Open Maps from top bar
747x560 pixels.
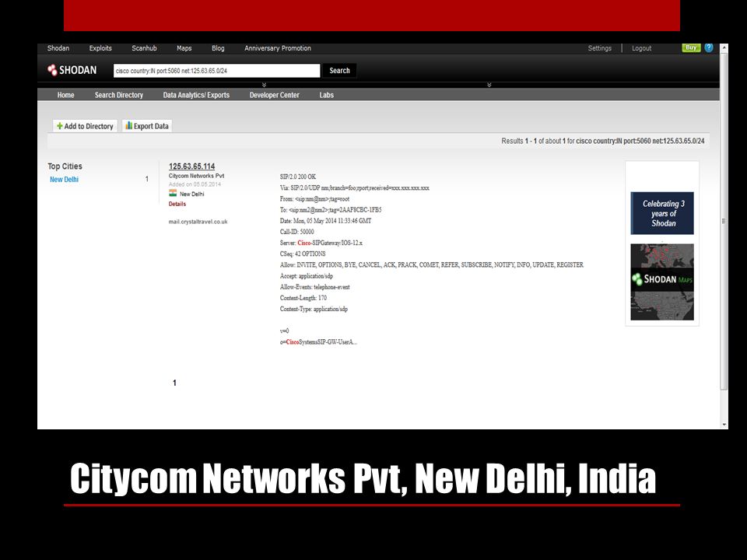pos(184,48)
